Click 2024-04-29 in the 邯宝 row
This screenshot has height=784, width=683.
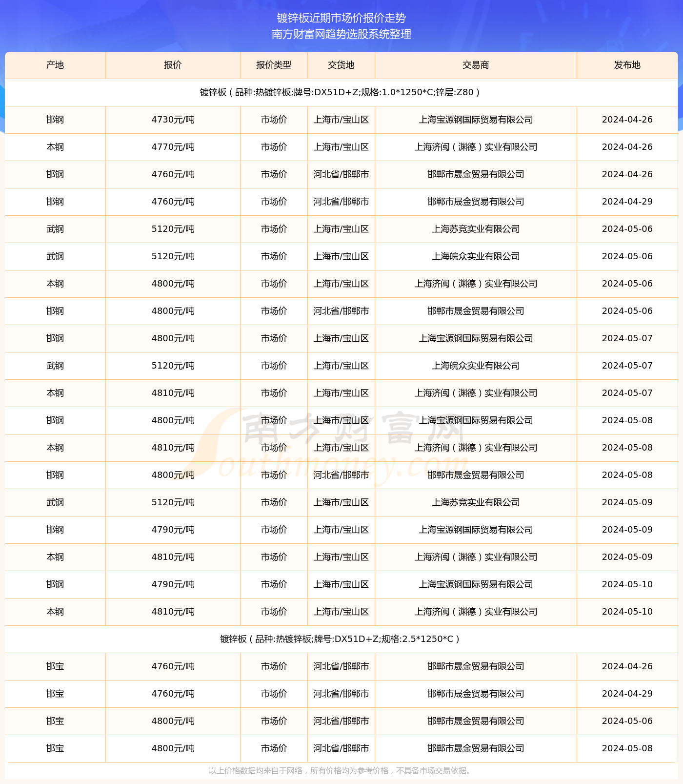627,694
